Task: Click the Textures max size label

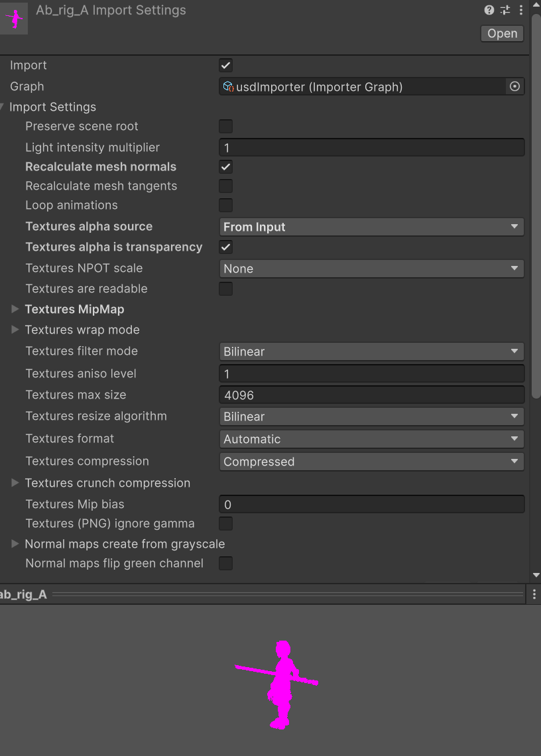Action: click(x=76, y=395)
